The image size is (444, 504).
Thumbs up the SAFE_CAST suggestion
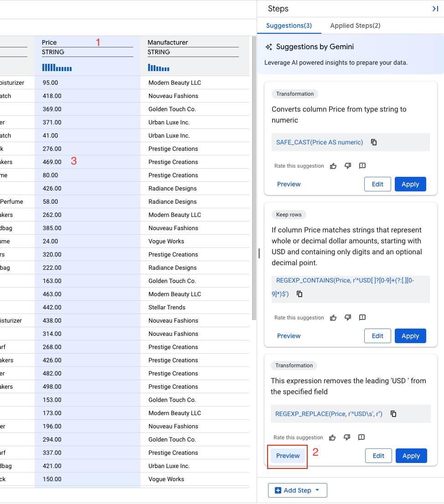click(333, 166)
